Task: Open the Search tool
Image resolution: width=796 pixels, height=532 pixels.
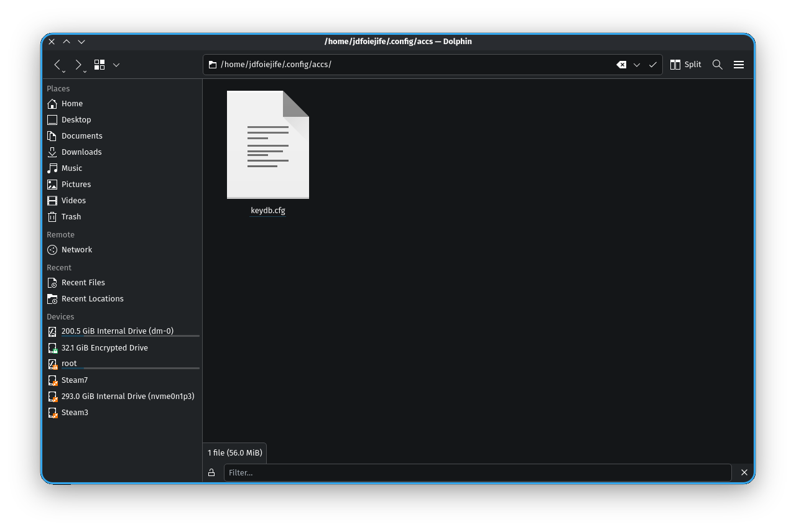Action: click(x=718, y=65)
